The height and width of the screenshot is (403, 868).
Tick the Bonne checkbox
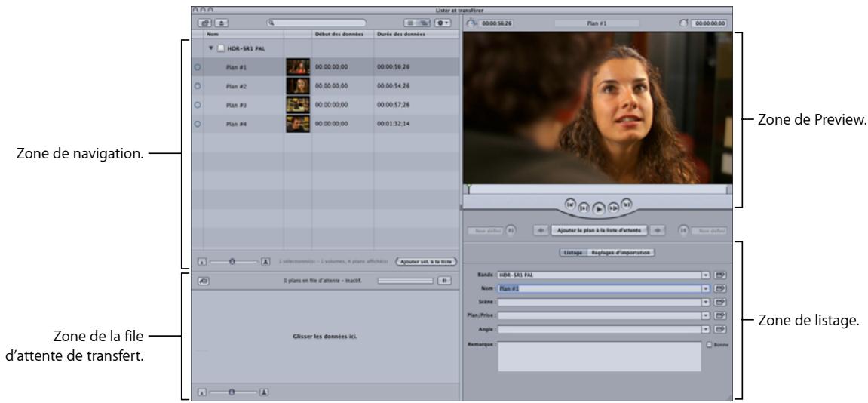pos(710,345)
